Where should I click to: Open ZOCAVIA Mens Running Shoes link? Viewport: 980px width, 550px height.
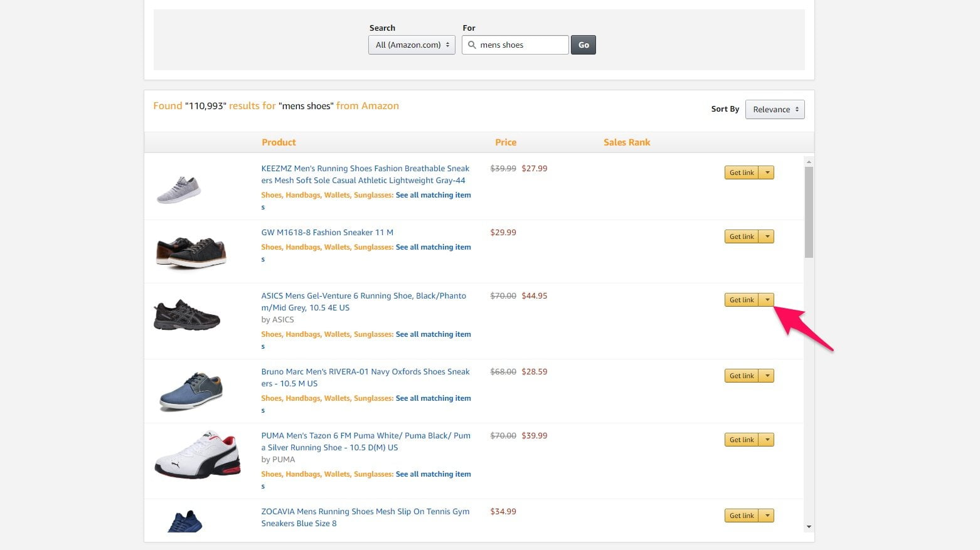tap(365, 517)
